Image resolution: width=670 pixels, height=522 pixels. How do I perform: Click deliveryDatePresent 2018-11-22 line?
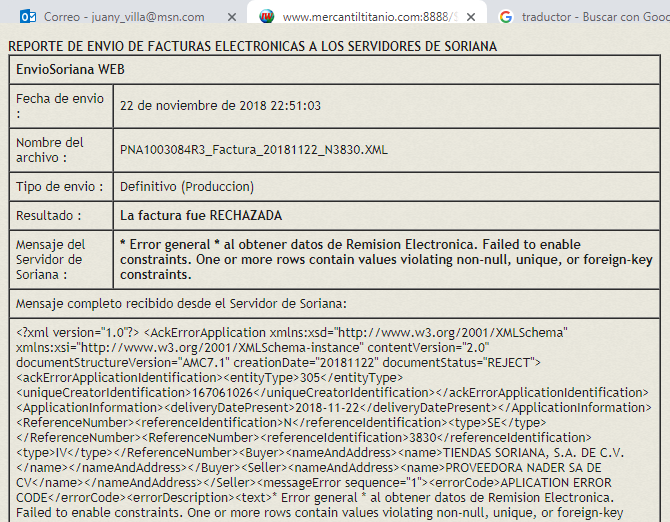pos(334,408)
